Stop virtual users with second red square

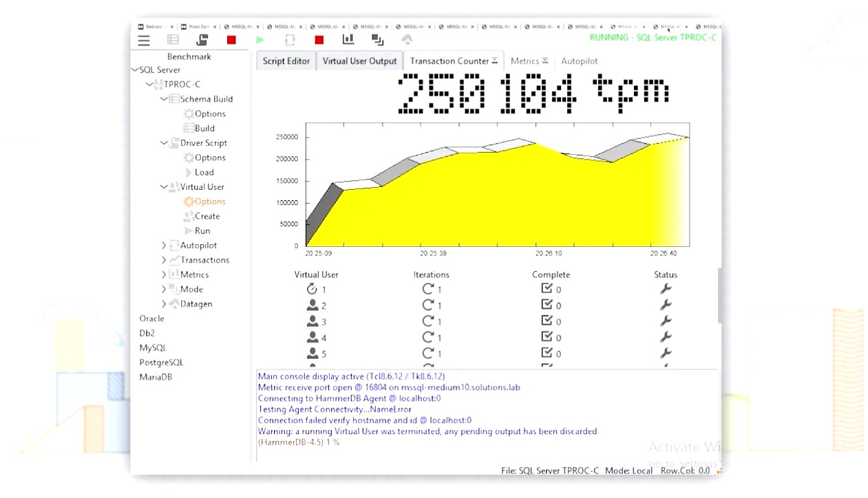319,40
